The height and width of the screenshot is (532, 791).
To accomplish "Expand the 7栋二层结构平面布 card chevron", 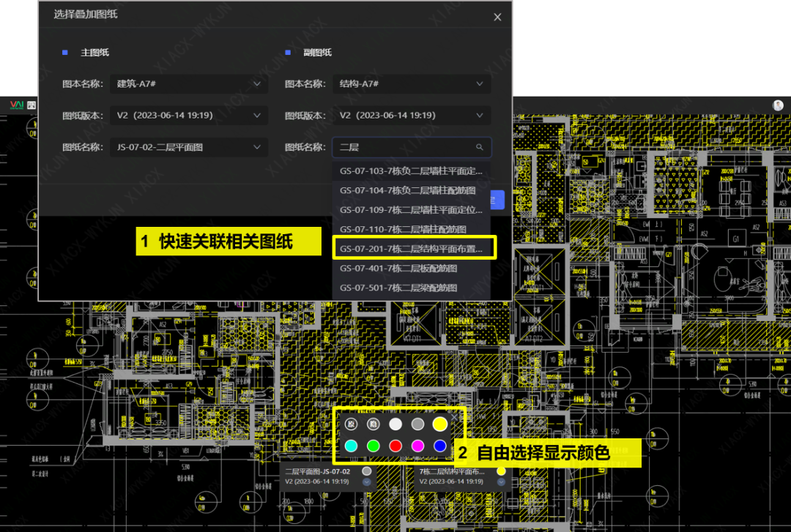I will tap(501, 482).
